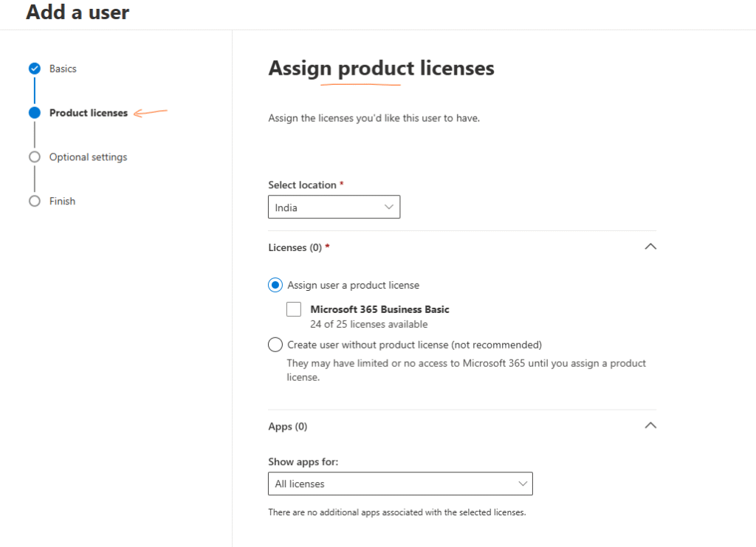Viewport: 756px width, 547px height.
Task: Select Assign user a product license radio
Action: (275, 285)
